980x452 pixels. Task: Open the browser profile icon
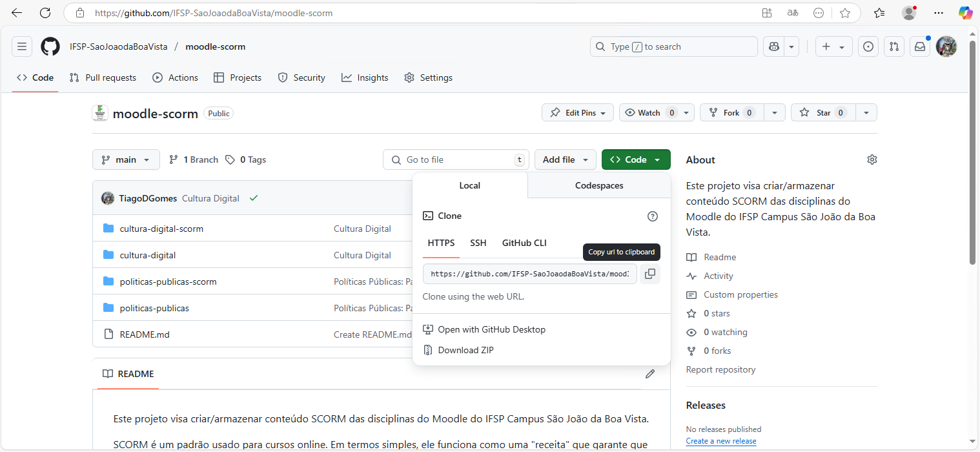pos(909,13)
